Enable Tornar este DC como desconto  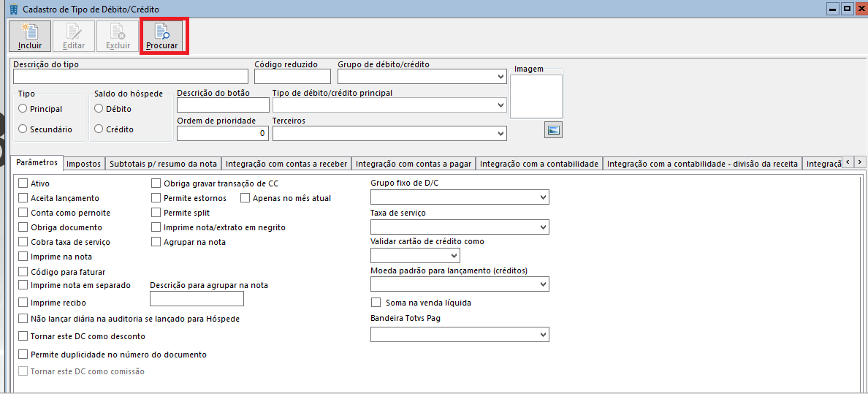(x=23, y=336)
